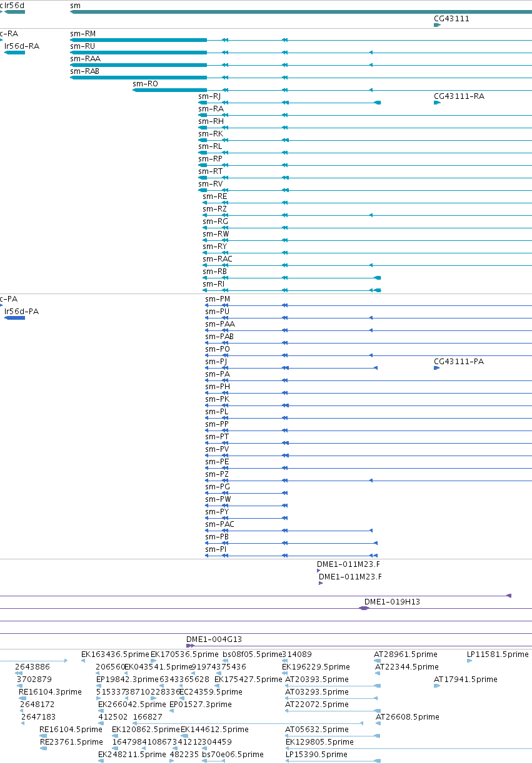Click EST label RE16104.3prime
532x764 pixels.
coord(50,692)
